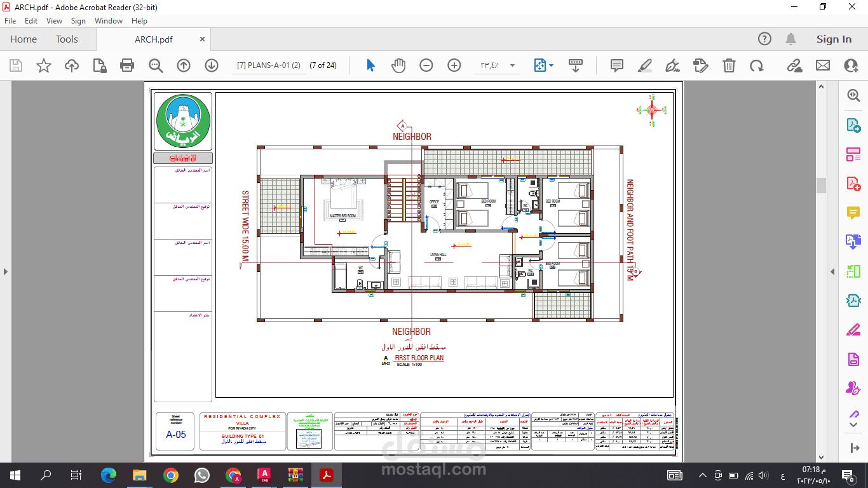This screenshot has height=488, width=868.
Task: Zoom in with plus icon
Action: [454, 65]
